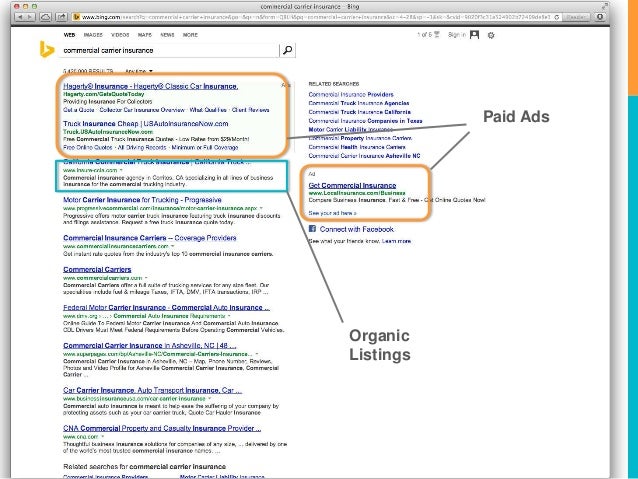The width and height of the screenshot is (638, 479).
Task: Click 'Learn more' under Facebook connect
Action: coord(396,241)
